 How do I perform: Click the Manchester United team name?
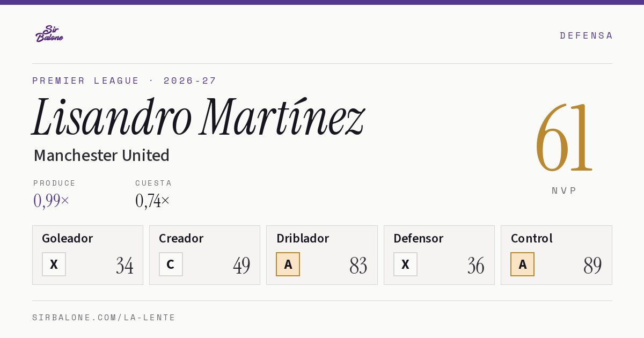[101, 155]
